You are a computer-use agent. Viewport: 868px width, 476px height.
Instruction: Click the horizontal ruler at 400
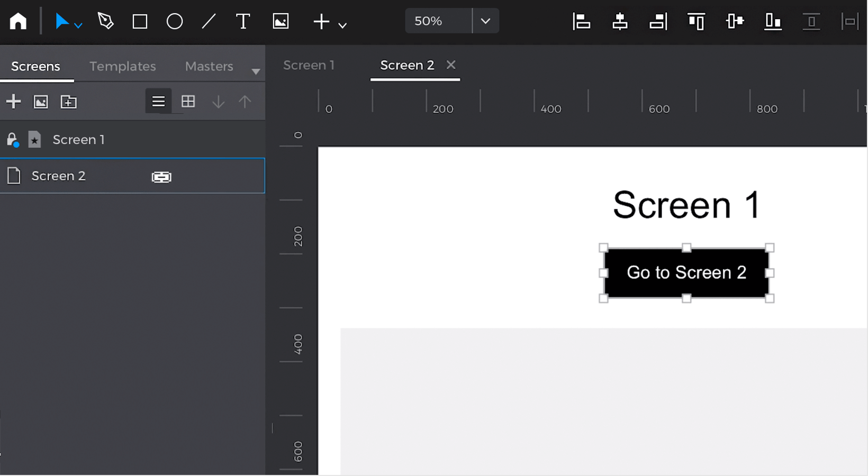[550, 108]
